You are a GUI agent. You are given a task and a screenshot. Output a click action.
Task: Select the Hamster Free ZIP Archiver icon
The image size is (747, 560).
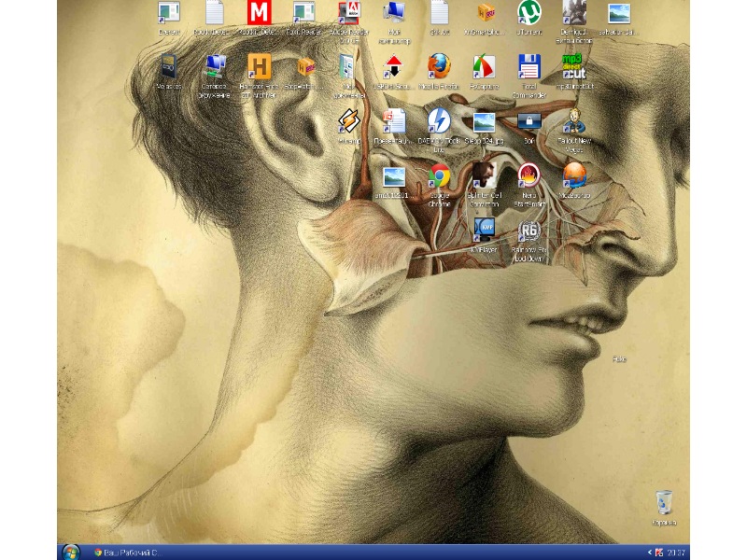pyautogui.click(x=259, y=66)
